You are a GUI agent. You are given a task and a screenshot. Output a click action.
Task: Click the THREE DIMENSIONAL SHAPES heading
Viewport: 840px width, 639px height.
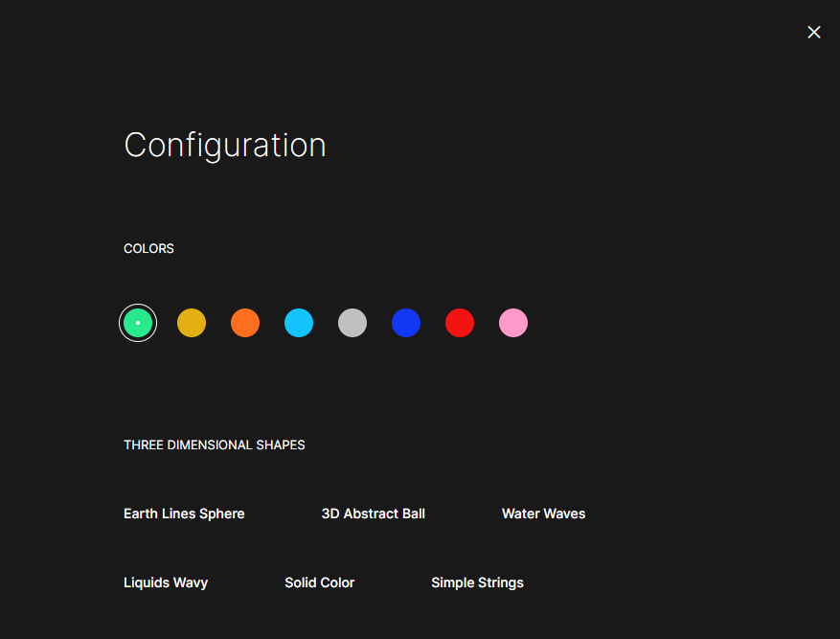[x=215, y=445]
